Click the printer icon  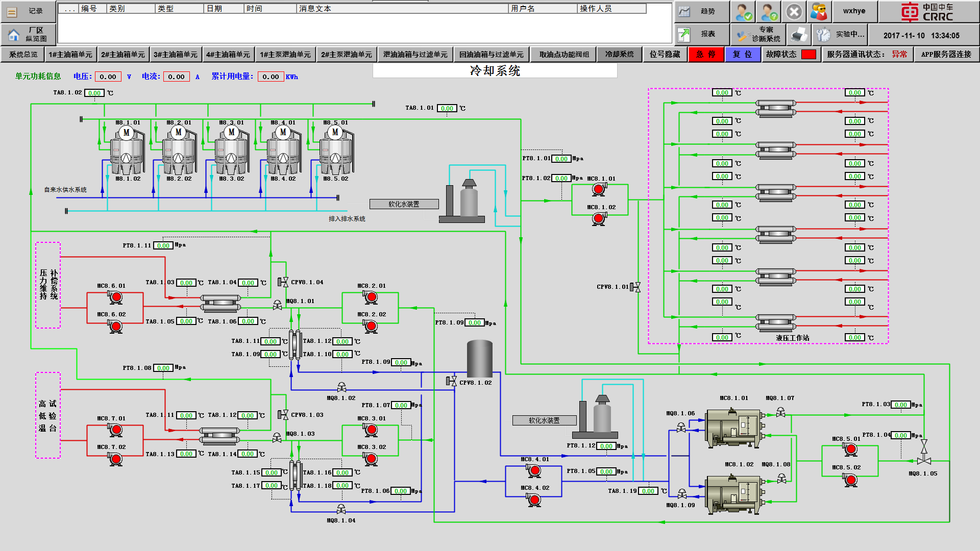[x=799, y=34]
